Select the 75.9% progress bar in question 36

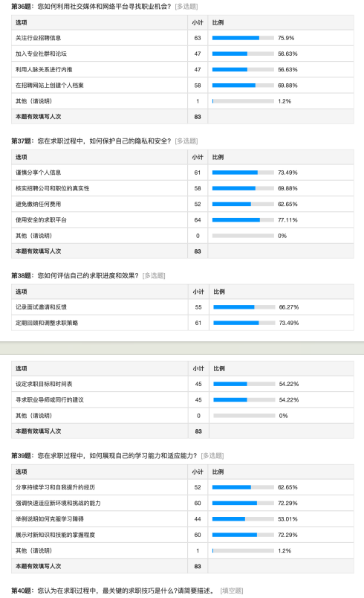click(x=243, y=38)
